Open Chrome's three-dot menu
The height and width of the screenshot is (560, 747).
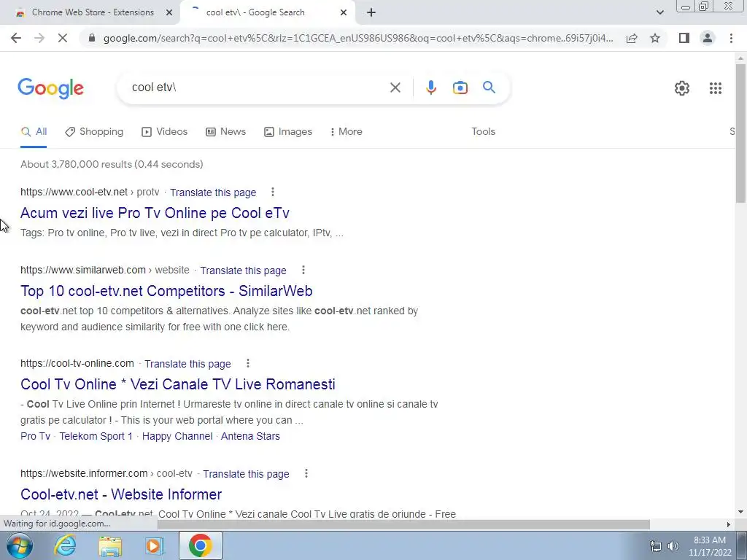[x=731, y=38]
